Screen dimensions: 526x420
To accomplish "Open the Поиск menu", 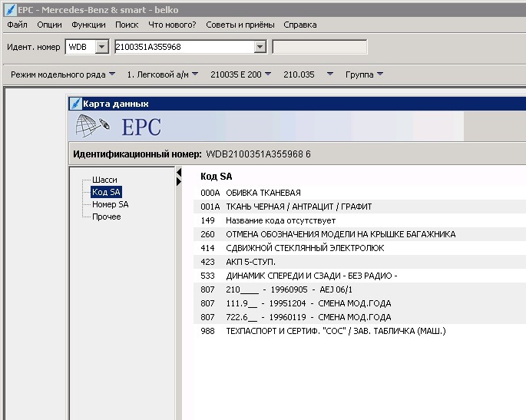I will 127,25.
